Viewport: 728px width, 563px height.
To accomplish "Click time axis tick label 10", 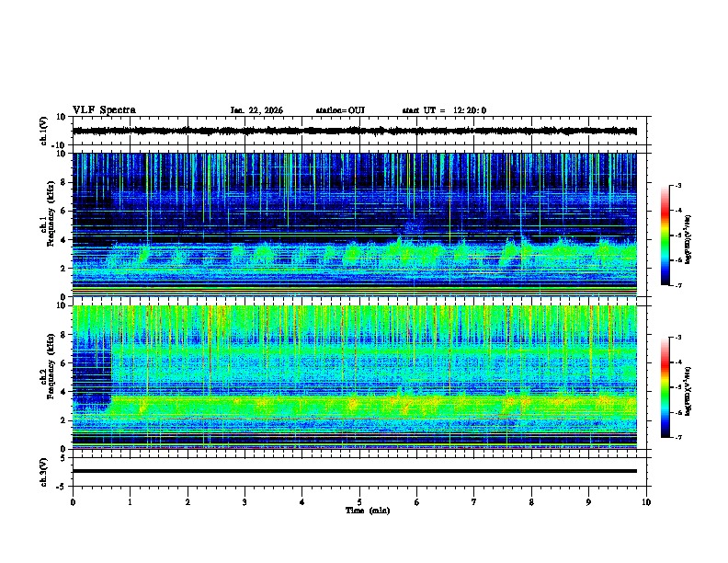I will pyautogui.click(x=646, y=502).
